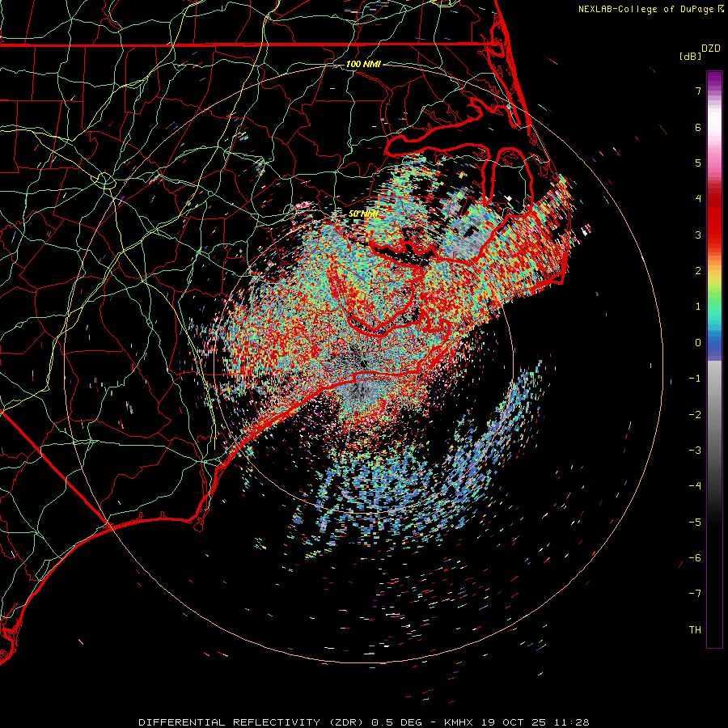Click the 50 NMI range ring label
The image size is (728, 728).
point(363,214)
